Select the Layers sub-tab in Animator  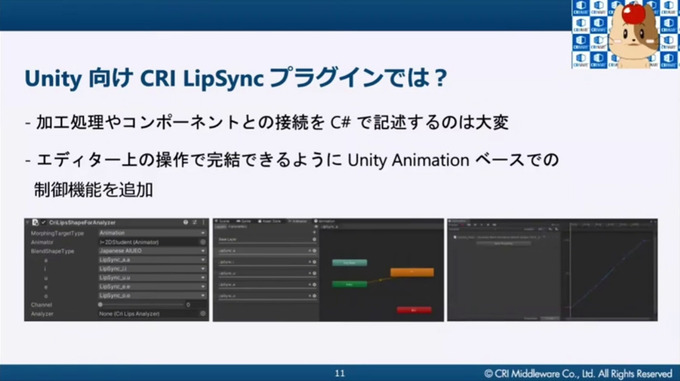(221, 227)
